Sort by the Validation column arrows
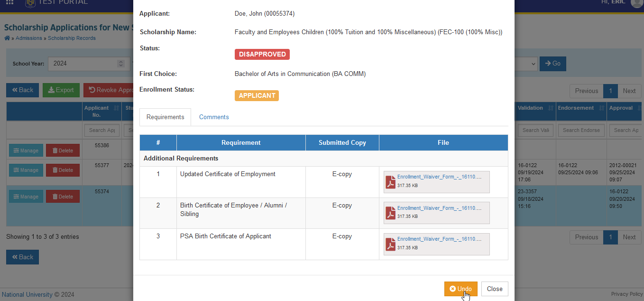Viewport: 644px width, 301px height. pos(551,108)
